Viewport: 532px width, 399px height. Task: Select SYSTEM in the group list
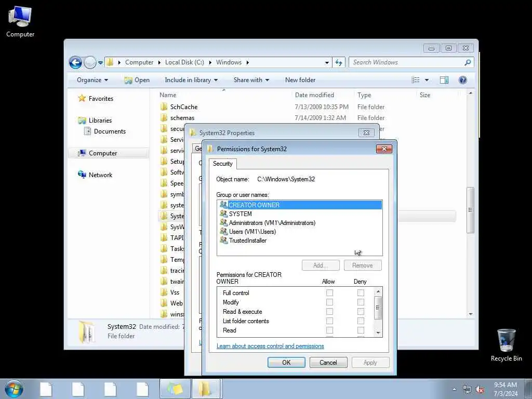(300, 214)
